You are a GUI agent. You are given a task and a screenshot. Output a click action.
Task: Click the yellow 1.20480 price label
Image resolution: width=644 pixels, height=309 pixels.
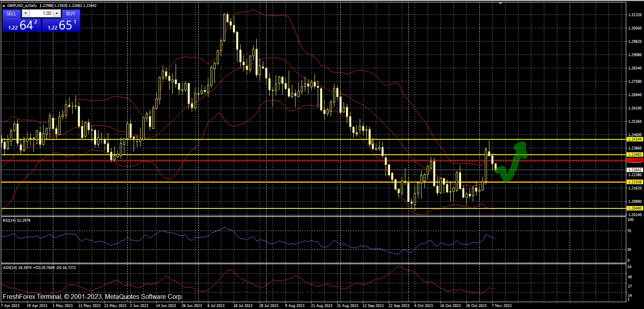[635, 208]
